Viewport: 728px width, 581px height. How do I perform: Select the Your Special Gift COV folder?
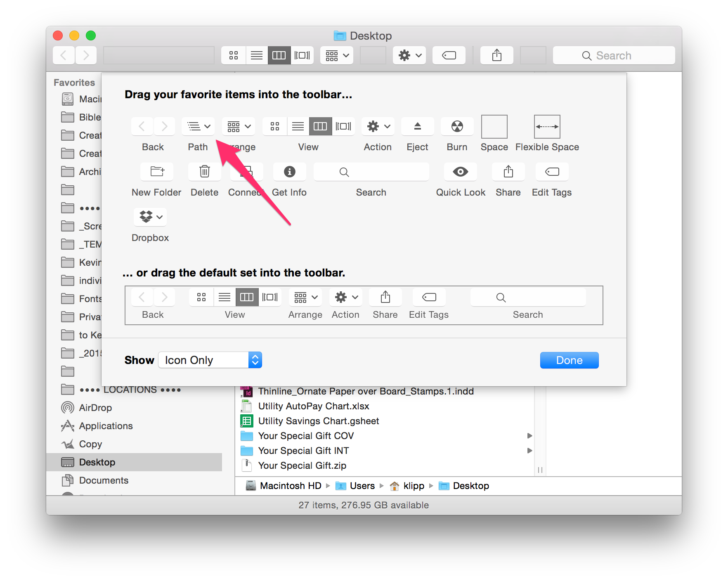[x=306, y=436]
